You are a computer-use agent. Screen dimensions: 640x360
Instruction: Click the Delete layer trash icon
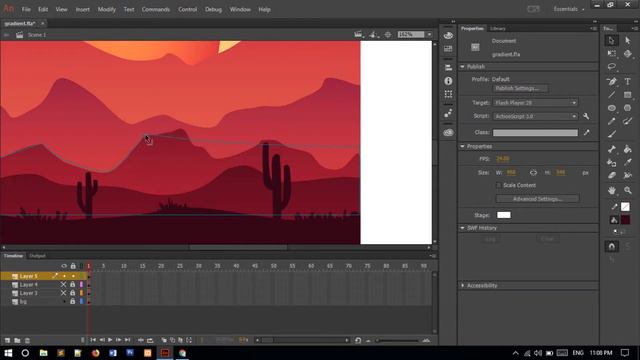click(27, 340)
